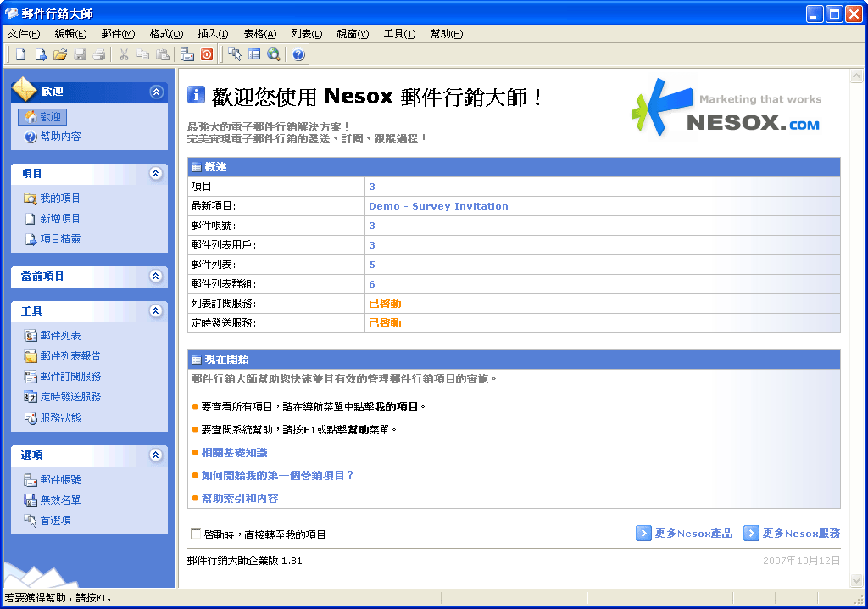Viewport: 868px width, 609px height.
Task: Open the 工具(T) menu
Action: [x=399, y=34]
